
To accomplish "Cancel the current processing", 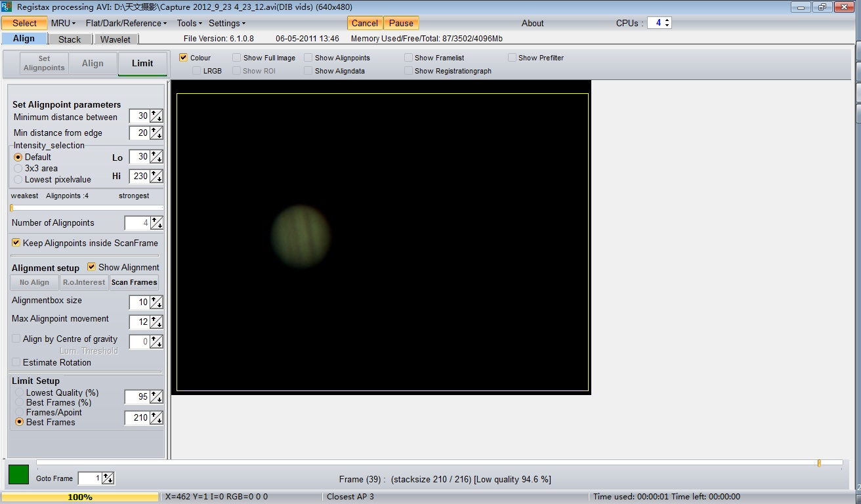I will click(x=365, y=23).
